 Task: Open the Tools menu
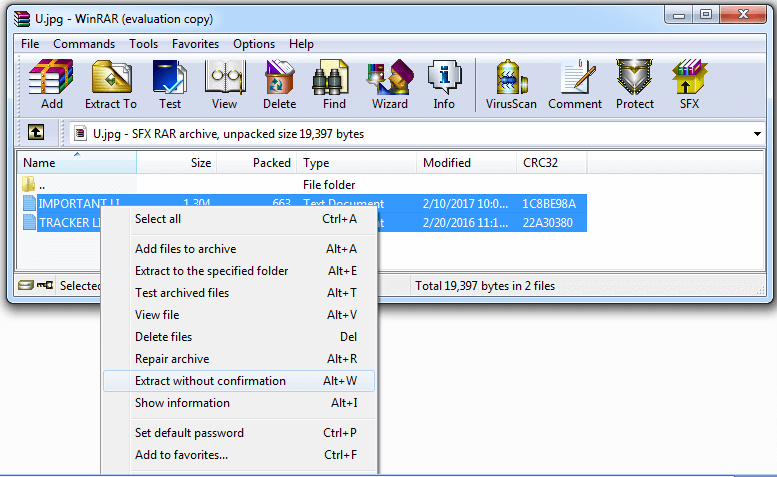[x=144, y=44]
